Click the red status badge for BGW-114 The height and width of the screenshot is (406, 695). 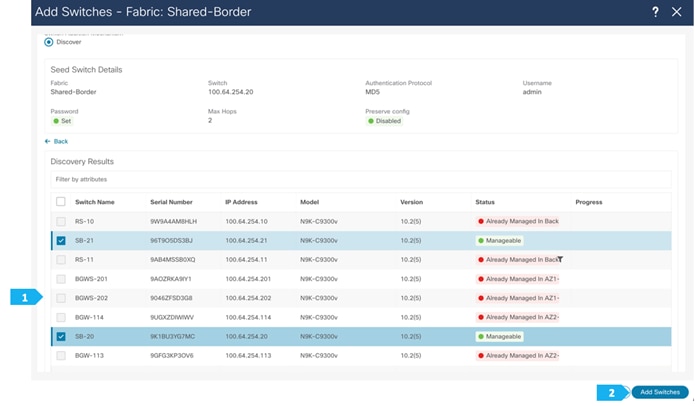coord(518,317)
